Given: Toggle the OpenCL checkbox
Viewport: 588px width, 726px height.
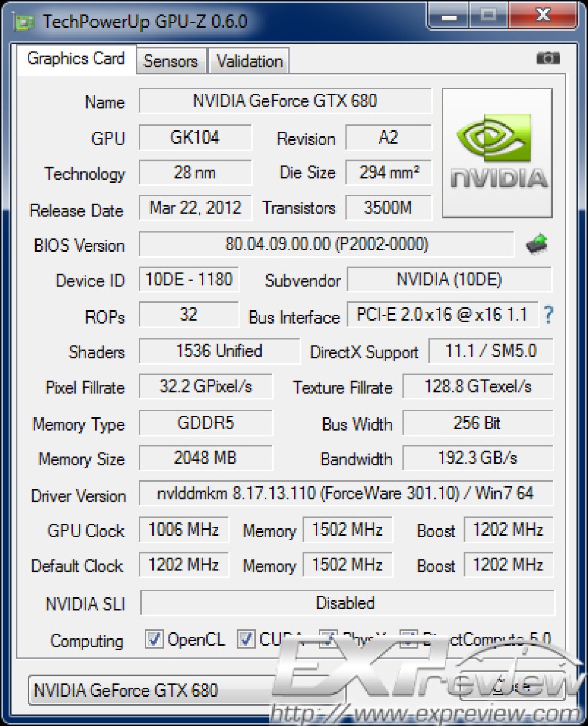Looking at the screenshot, I should 154,640.
